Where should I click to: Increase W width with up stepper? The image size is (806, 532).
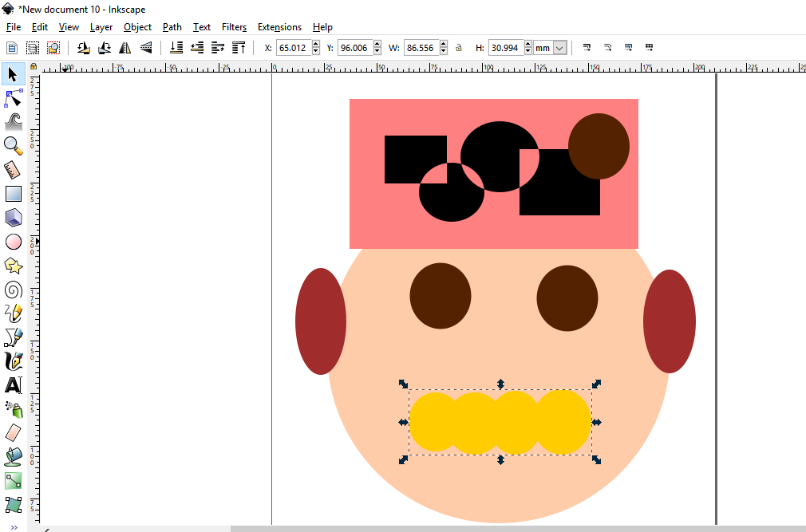click(444, 44)
